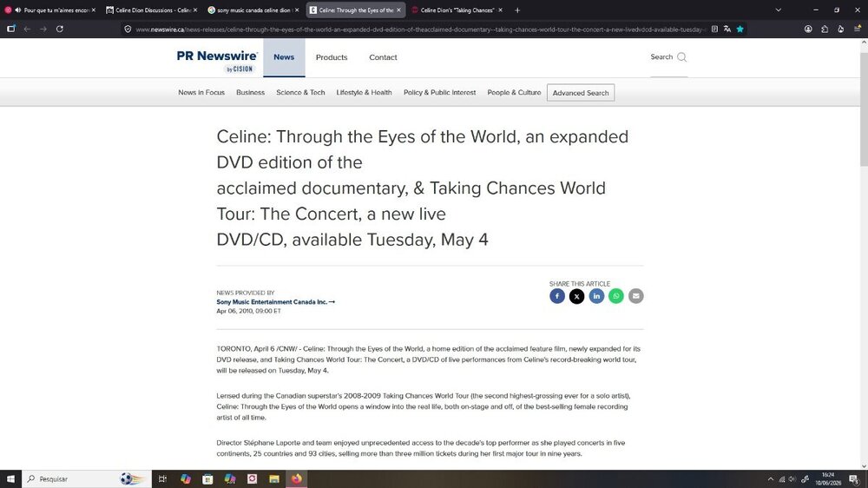The height and width of the screenshot is (488, 868).
Task: Mute the 'Pour que tu m'aimes' tab audio
Action: [17, 10]
